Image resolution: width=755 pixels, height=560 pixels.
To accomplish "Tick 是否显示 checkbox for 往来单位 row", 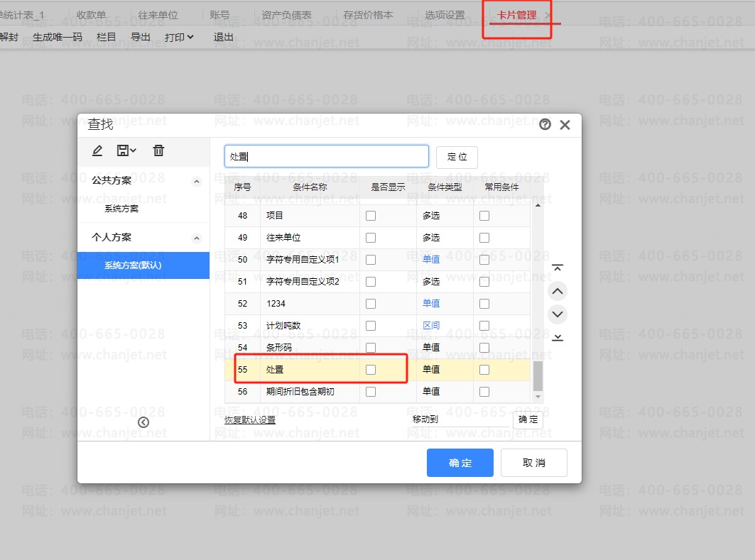I will 371,238.
